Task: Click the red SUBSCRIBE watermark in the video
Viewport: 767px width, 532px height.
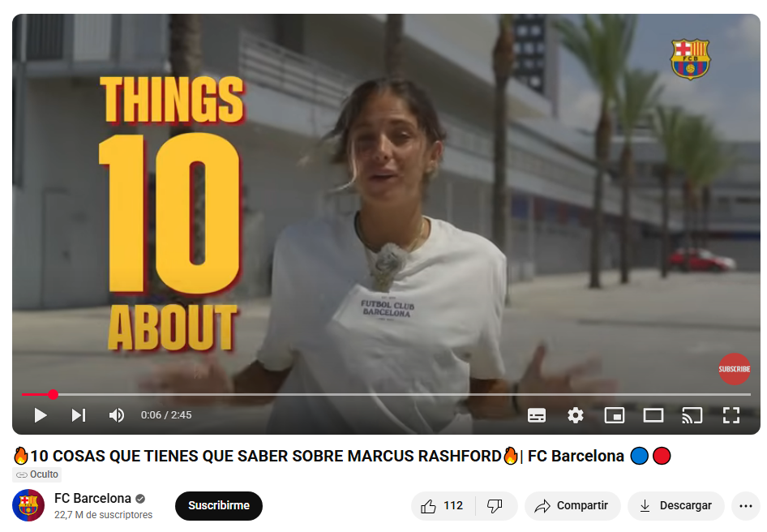Action: tap(734, 369)
